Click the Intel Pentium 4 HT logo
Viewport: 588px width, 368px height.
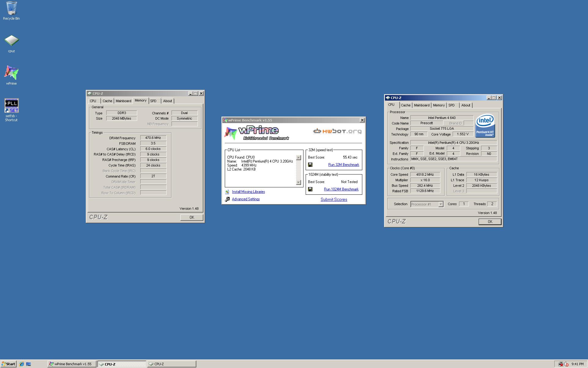(x=485, y=126)
